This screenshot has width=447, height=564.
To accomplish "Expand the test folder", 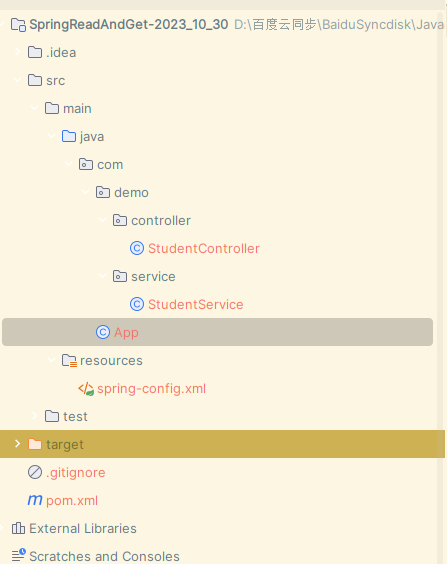I will pos(35,416).
